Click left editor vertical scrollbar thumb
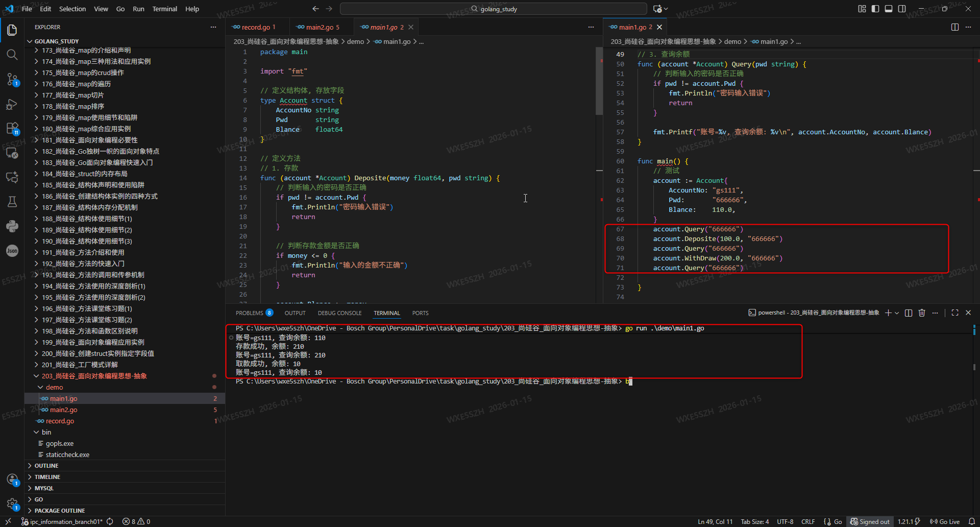The image size is (980, 527). 599,81
